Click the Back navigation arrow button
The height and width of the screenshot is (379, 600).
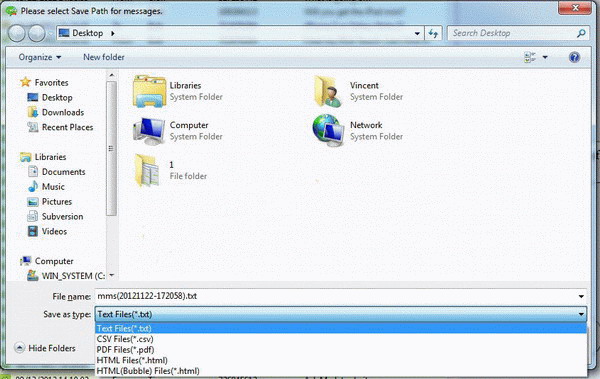[x=17, y=33]
